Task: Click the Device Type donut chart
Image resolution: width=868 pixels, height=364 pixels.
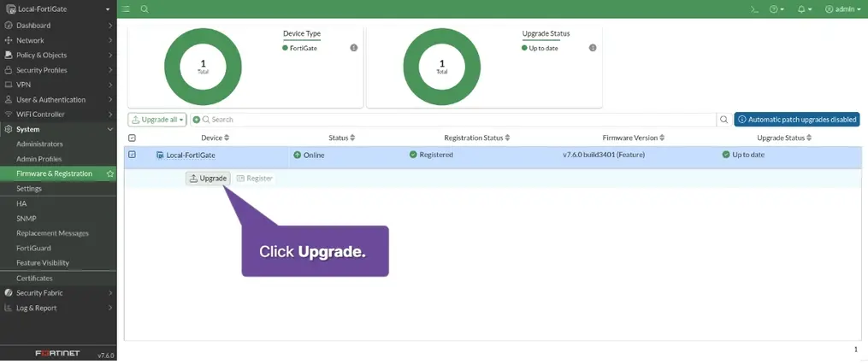Action: pyautogui.click(x=204, y=67)
